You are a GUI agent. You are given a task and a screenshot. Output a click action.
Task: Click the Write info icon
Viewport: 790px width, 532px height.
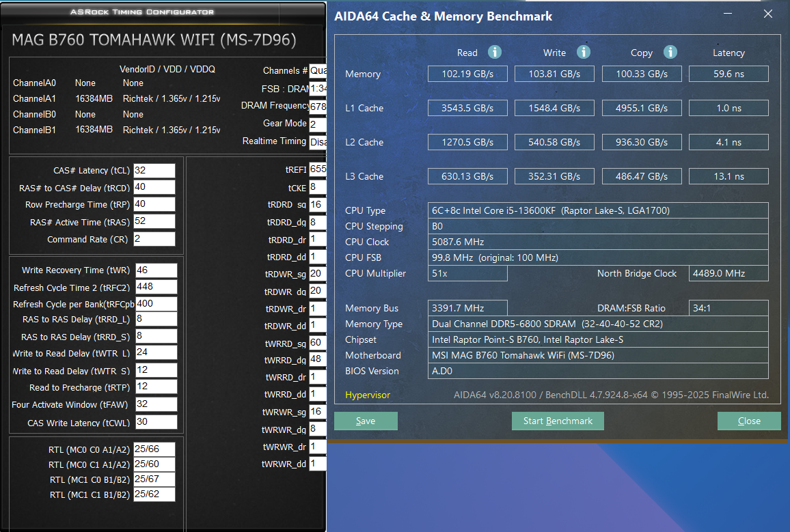pos(584,52)
